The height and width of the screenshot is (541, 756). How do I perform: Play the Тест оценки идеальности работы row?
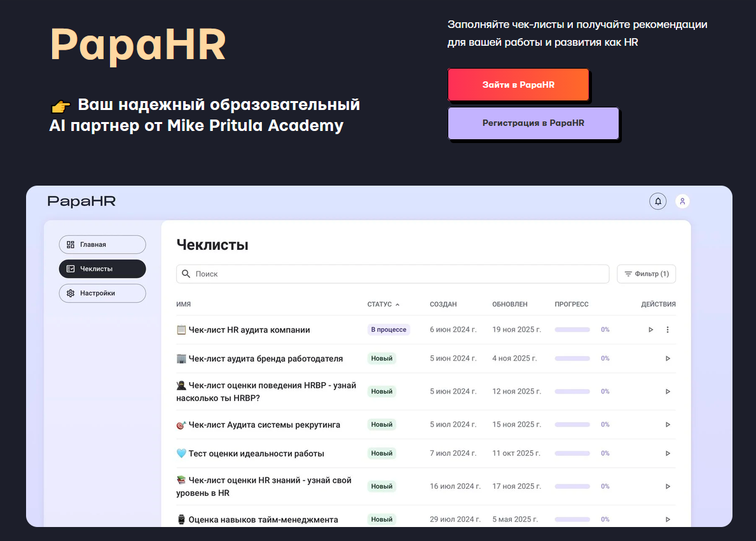(x=668, y=453)
